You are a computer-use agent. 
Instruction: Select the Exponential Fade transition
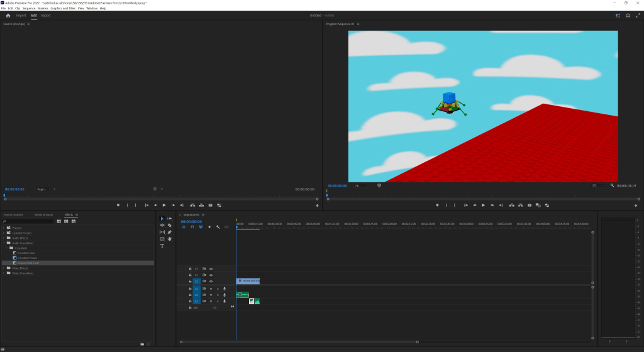29,263
